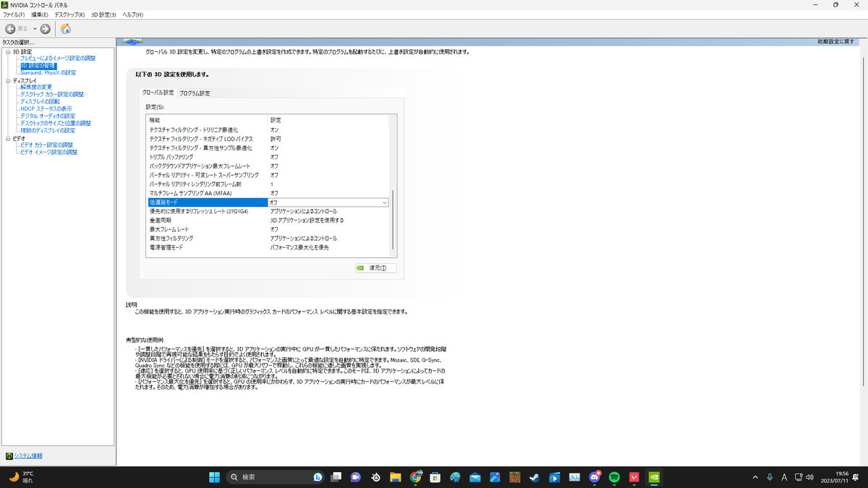
Task: Click the forward arrow icon in toolbar
Action: click(x=45, y=29)
